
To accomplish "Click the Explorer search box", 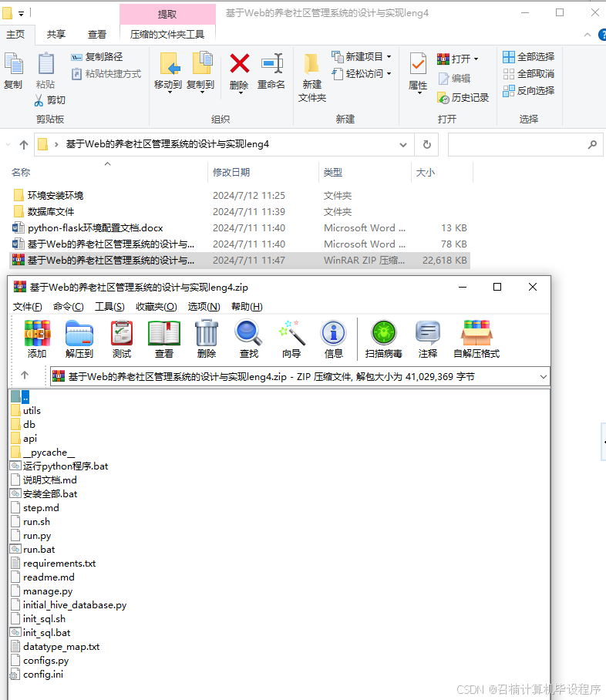I will [526, 144].
